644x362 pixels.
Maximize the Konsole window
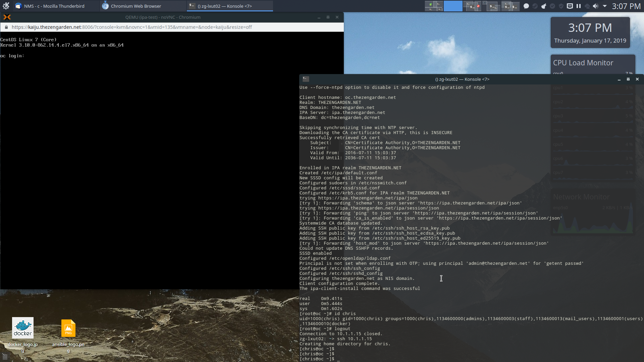[628, 79]
